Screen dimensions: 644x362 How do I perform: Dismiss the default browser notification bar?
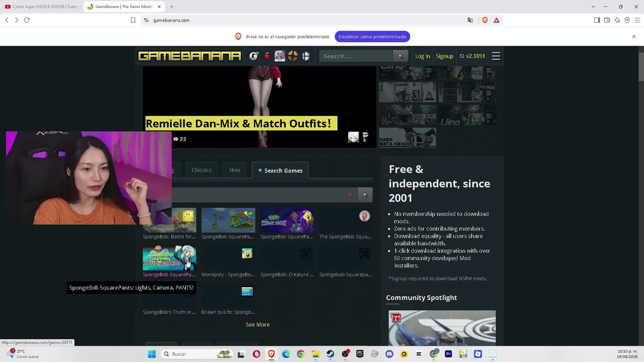tap(634, 37)
